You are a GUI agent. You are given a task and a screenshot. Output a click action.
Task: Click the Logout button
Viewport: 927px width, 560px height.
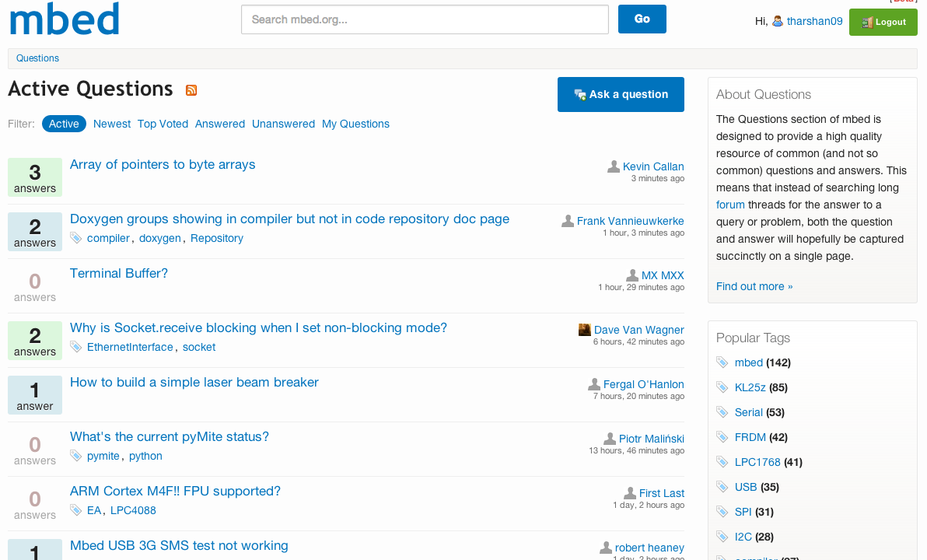tap(883, 22)
